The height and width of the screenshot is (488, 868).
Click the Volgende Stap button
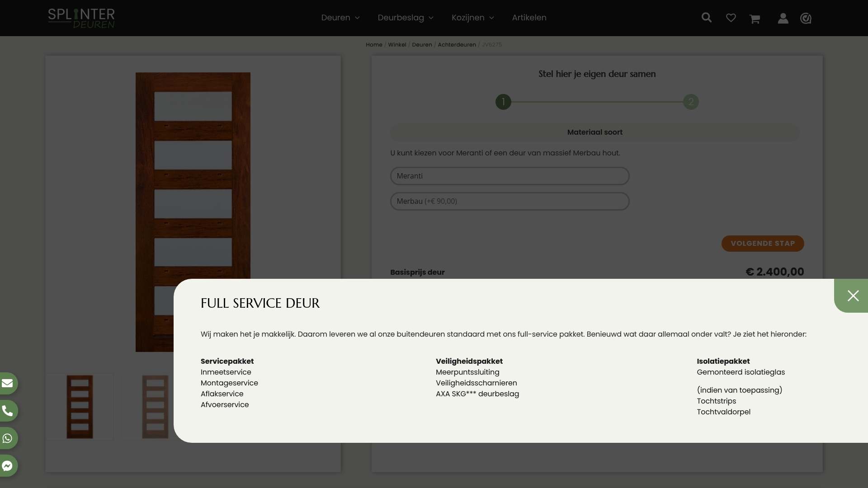point(763,244)
